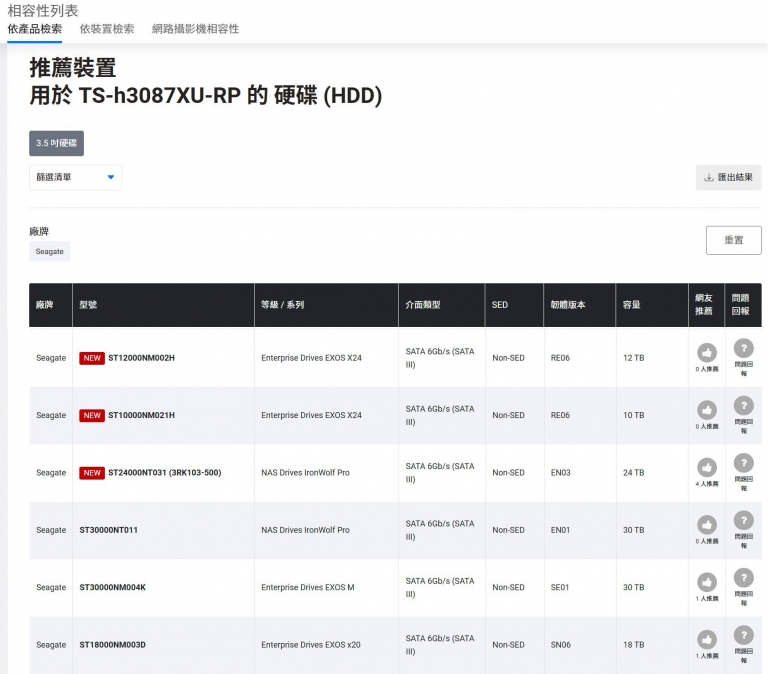Click model ST12000NM002H text

[x=141, y=358]
